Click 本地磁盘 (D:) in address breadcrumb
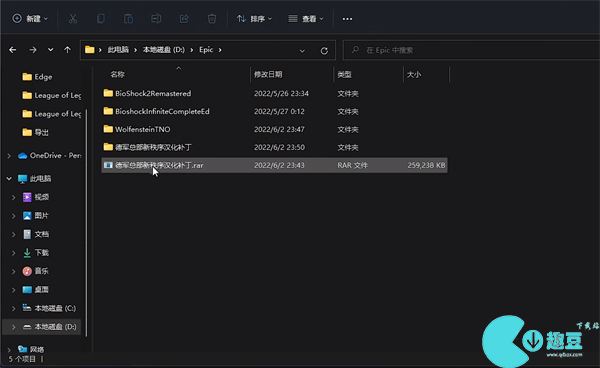The image size is (600, 368). pos(164,50)
